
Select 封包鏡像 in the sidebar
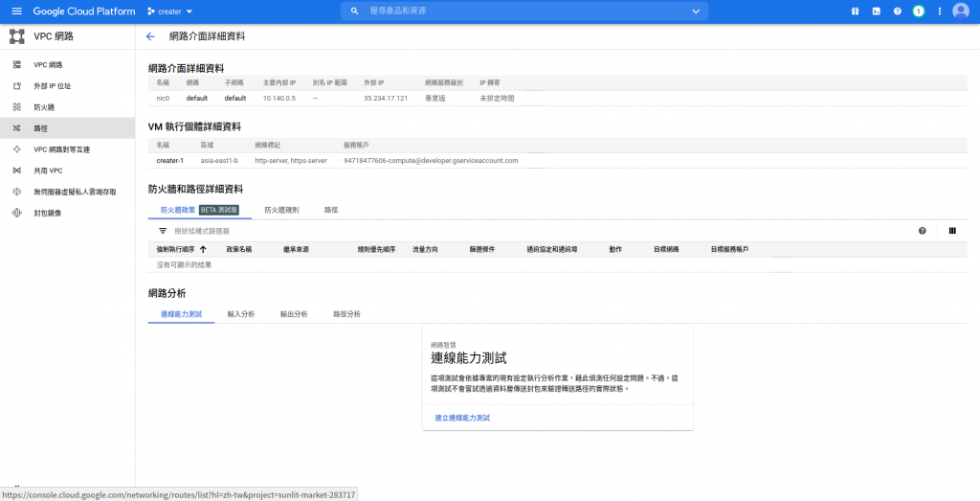[x=48, y=214]
